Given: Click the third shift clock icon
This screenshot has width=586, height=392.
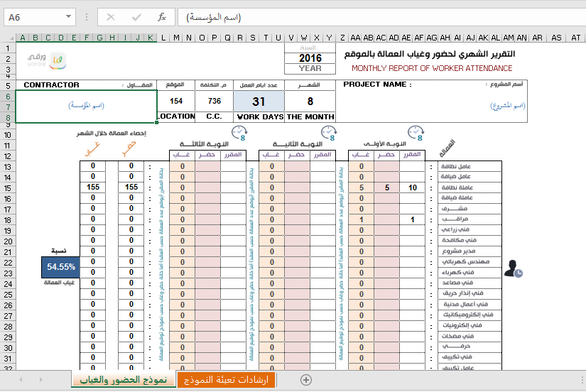Looking at the screenshot, I should point(239,134).
